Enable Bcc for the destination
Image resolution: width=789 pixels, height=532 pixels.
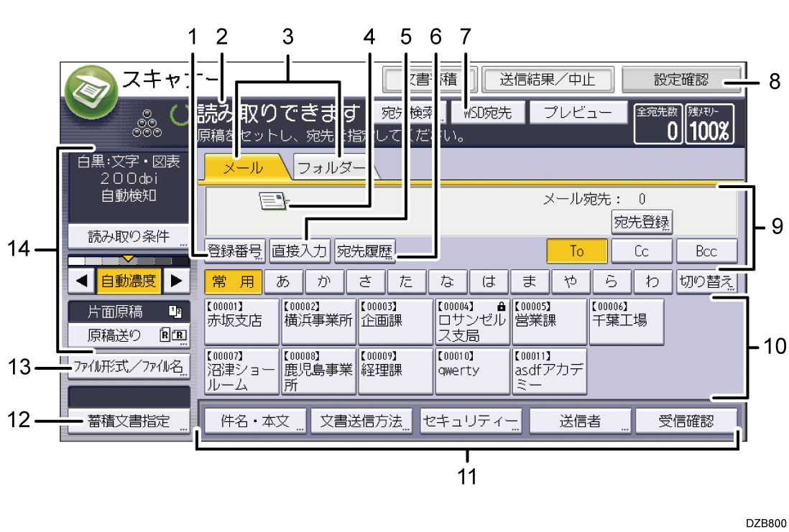click(x=706, y=251)
